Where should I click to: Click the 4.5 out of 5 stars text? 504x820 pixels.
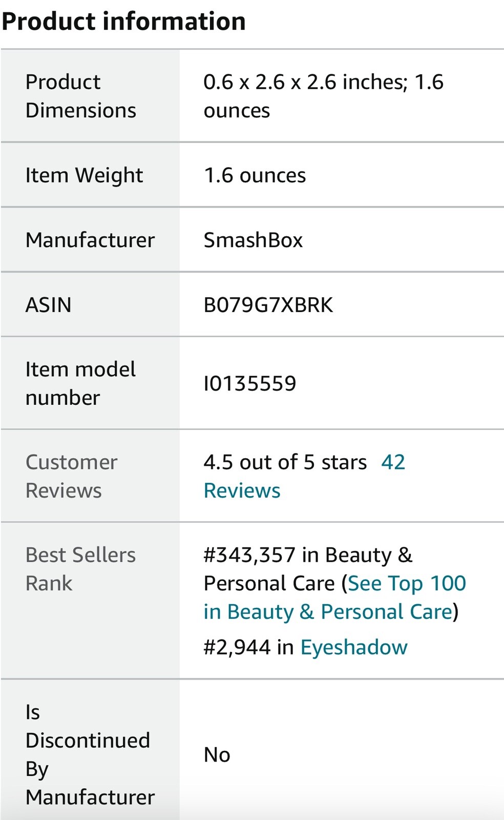[x=285, y=462]
